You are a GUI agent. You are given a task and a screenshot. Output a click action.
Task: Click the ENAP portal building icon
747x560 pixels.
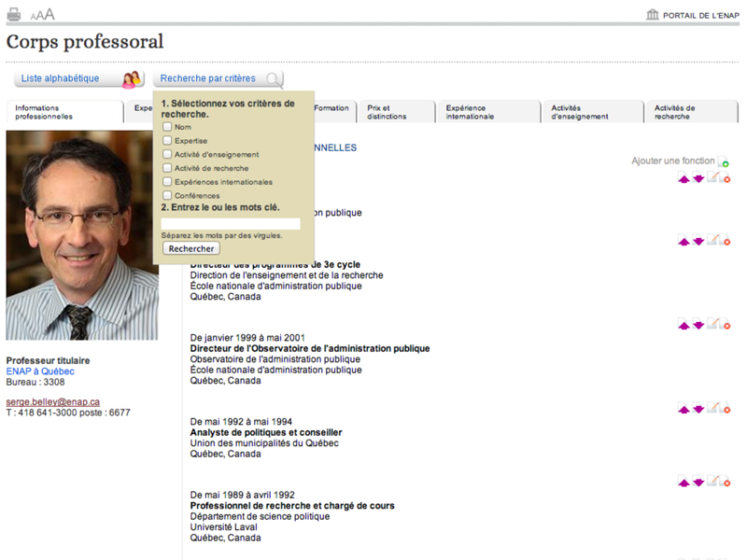(x=652, y=14)
